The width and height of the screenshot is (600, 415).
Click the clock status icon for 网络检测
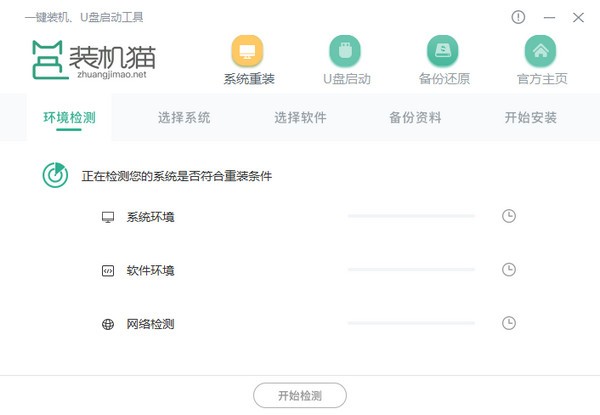click(508, 323)
